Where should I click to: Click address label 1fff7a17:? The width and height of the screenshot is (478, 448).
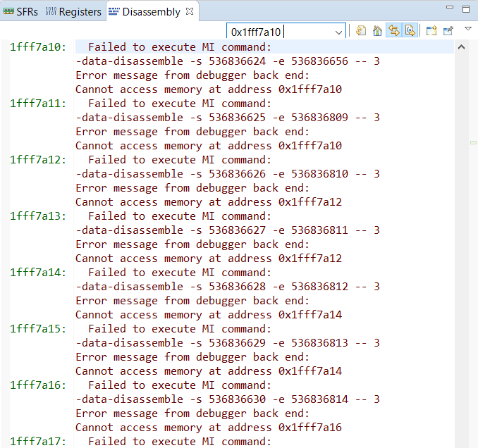coord(38,441)
